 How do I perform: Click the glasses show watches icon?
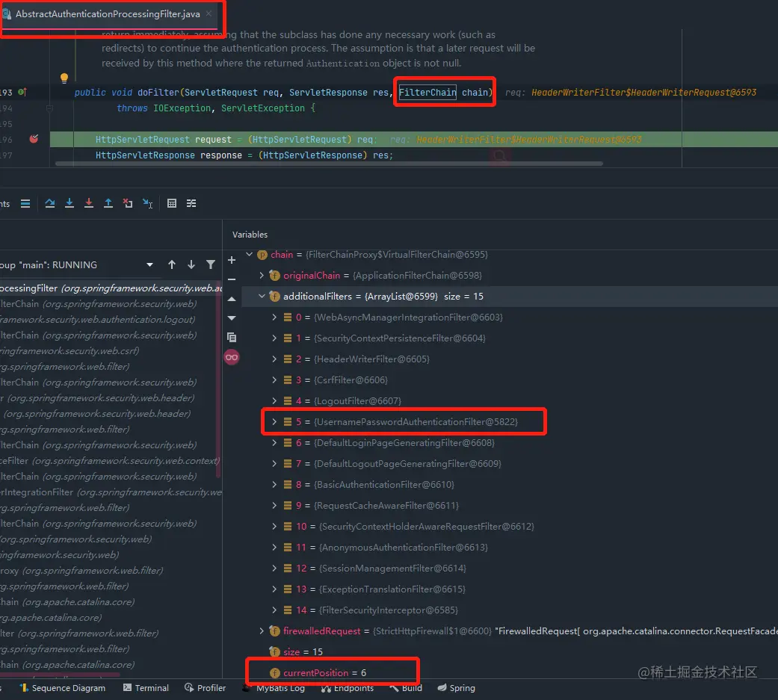(x=231, y=357)
